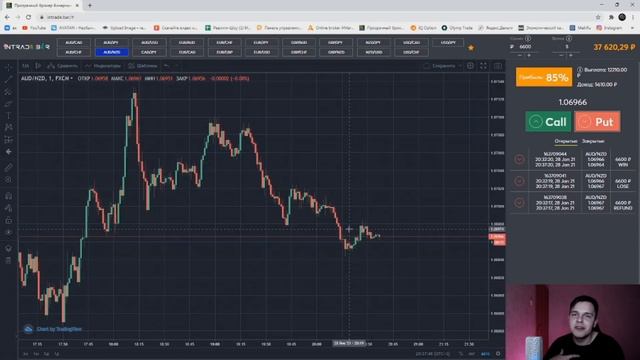This screenshot has height=360, width=640.
Task: Increase trade time with plus
Action: tap(571, 55)
